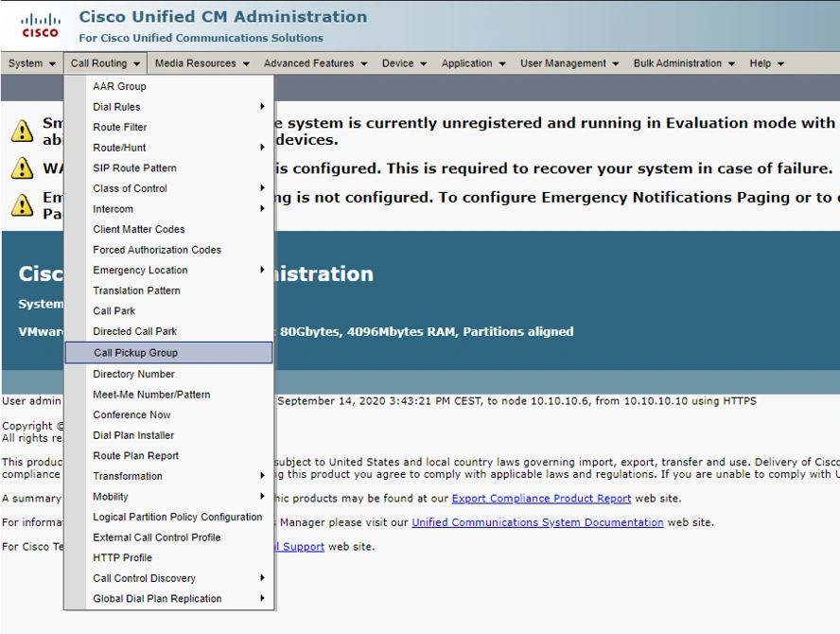Open Directory Number

pos(168,374)
